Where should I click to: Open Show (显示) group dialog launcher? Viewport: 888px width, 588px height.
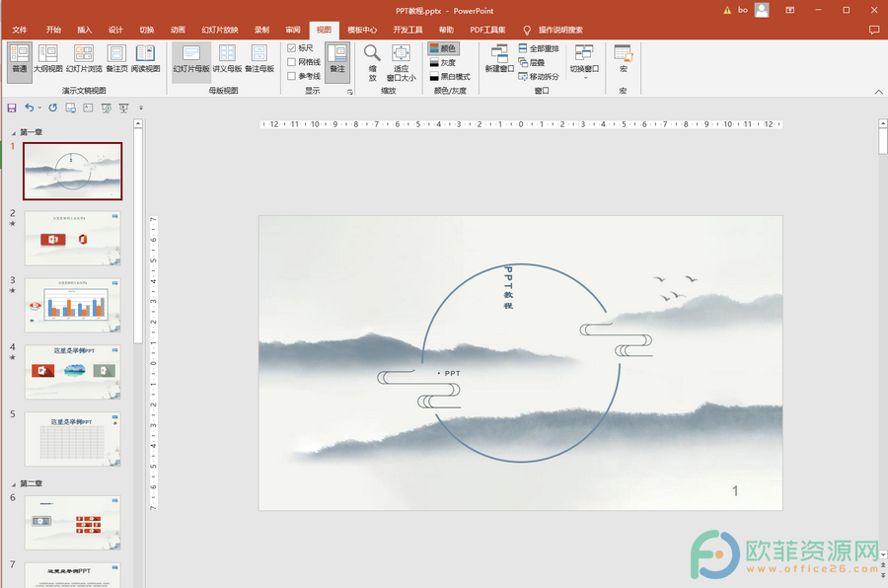point(350,92)
